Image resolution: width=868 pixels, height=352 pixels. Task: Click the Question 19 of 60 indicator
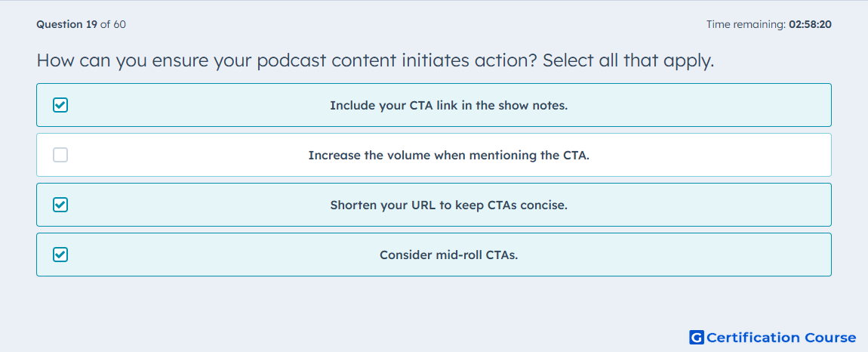point(81,24)
